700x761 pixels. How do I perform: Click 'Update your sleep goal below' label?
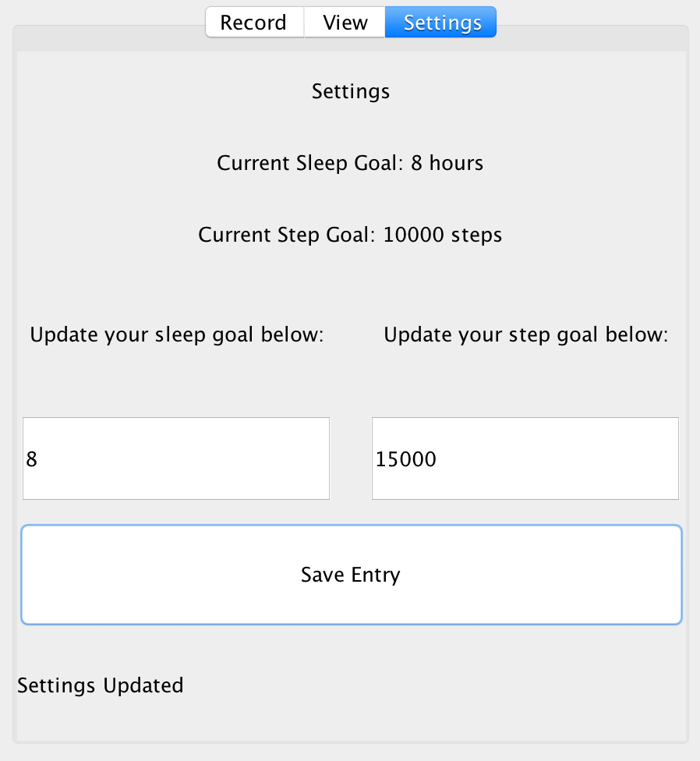(177, 334)
